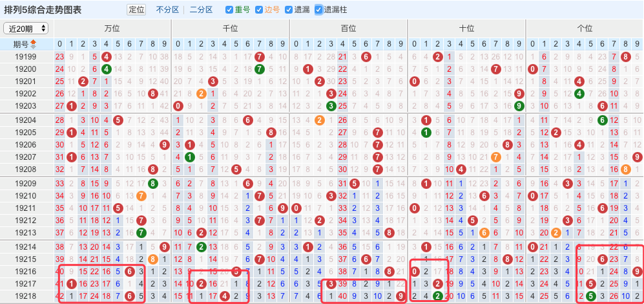
Task: Click the sort arrows beside 期号
Action: tap(34, 44)
